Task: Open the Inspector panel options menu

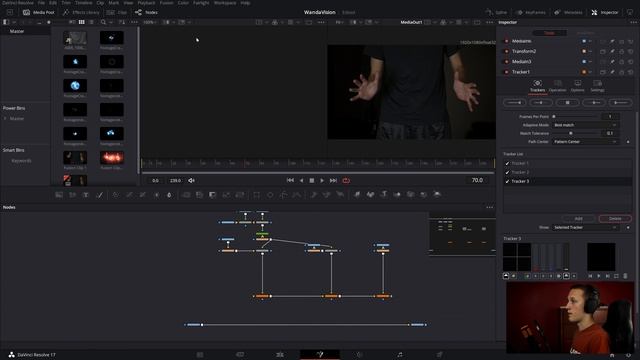Action: 633,22
